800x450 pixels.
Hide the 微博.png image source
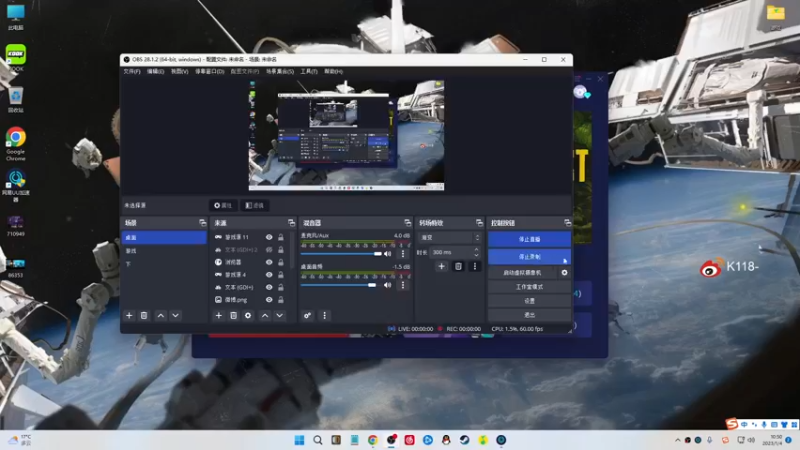[x=269, y=300]
